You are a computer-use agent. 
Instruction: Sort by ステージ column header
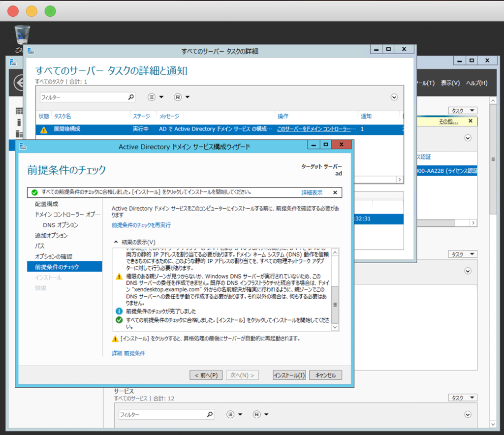[141, 116]
